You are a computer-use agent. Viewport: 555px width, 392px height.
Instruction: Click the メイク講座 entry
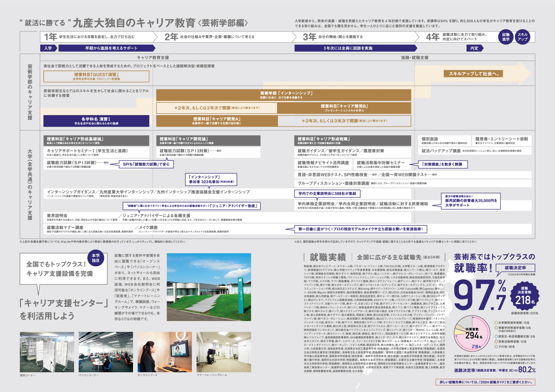184,229
